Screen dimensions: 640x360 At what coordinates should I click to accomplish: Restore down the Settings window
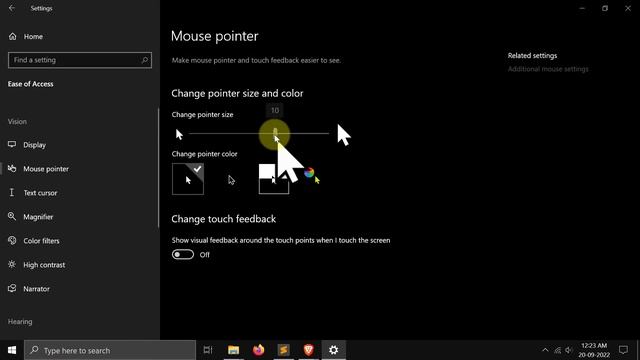[x=605, y=8]
